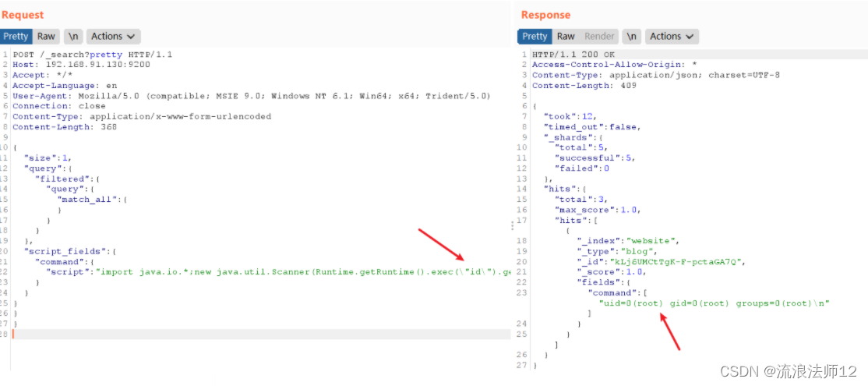Click the "script_fields":{ line
This screenshot has width=868, height=386.
coord(70,251)
